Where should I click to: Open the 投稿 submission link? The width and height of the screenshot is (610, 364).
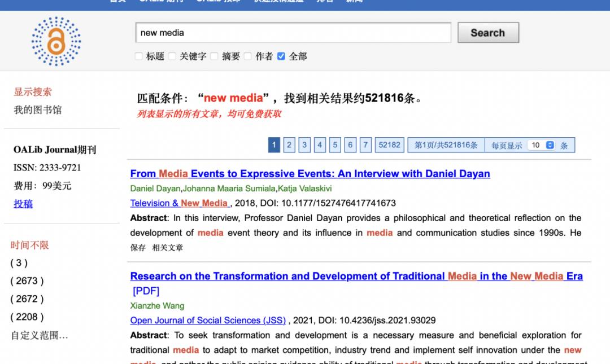click(23, 204)
